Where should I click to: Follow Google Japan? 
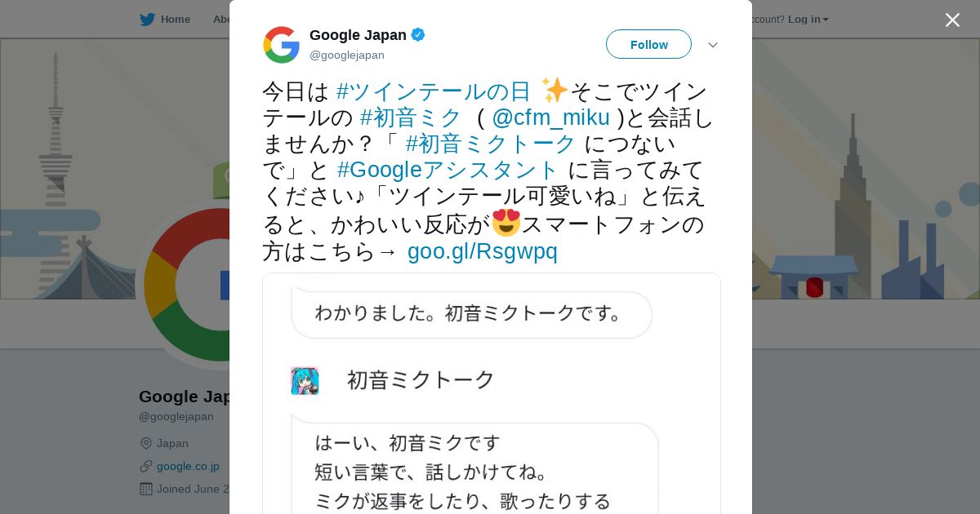(x=648, y=45)
